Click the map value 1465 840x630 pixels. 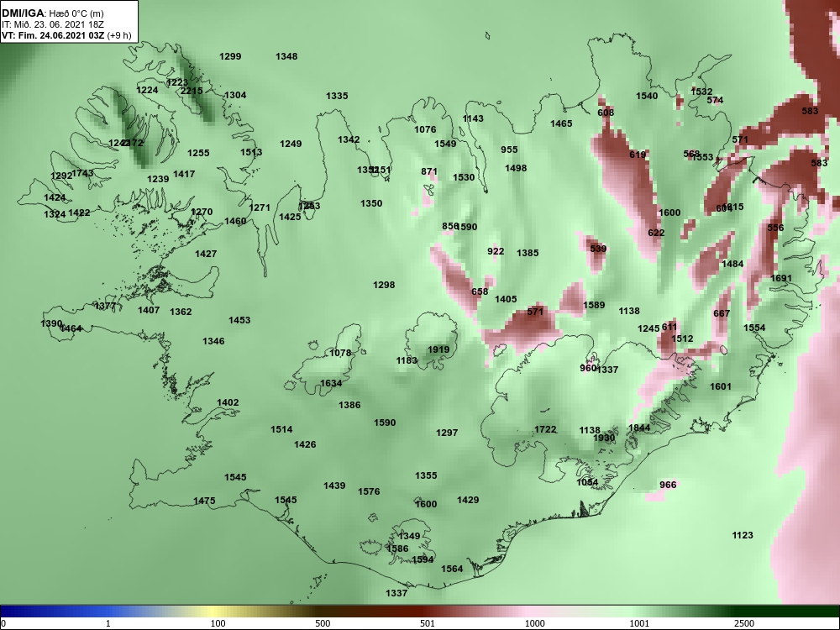pyautogui.click(x=561, y=123)
